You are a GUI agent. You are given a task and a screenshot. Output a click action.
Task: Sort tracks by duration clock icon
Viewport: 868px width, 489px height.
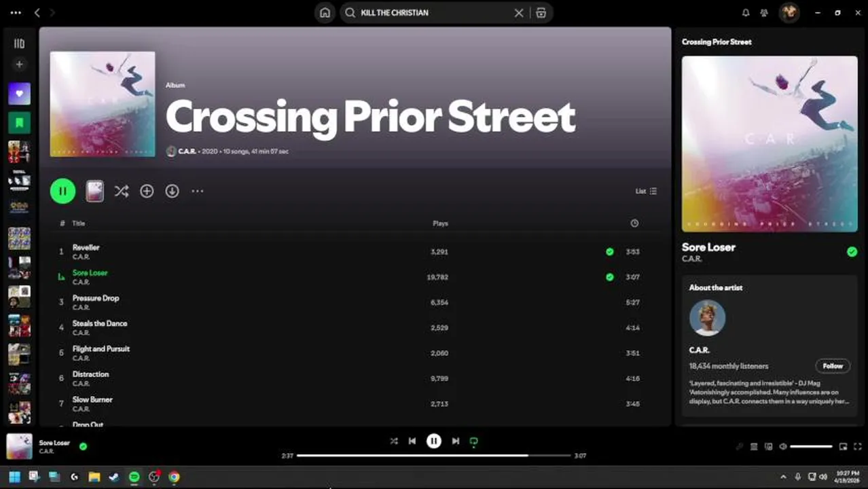point(634,223)
